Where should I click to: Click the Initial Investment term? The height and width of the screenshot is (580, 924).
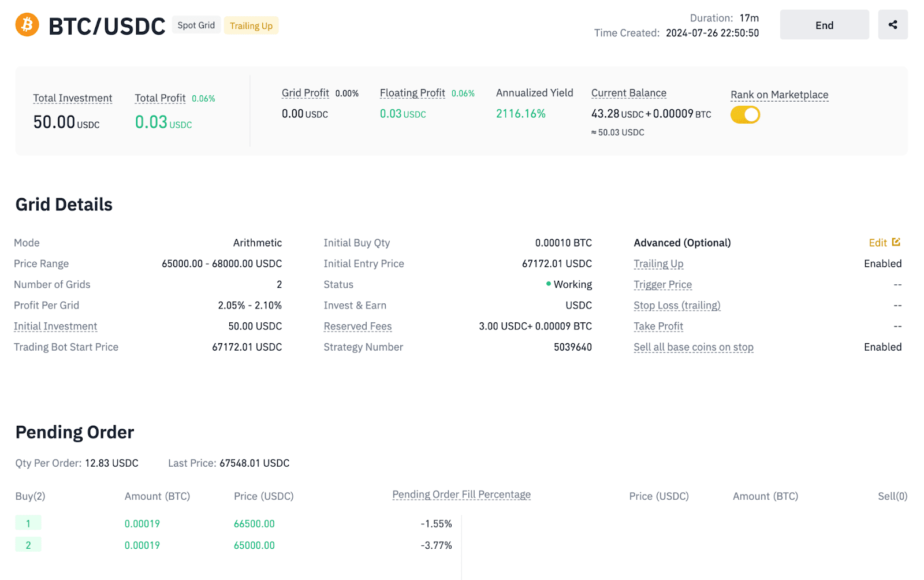[55, 326]
